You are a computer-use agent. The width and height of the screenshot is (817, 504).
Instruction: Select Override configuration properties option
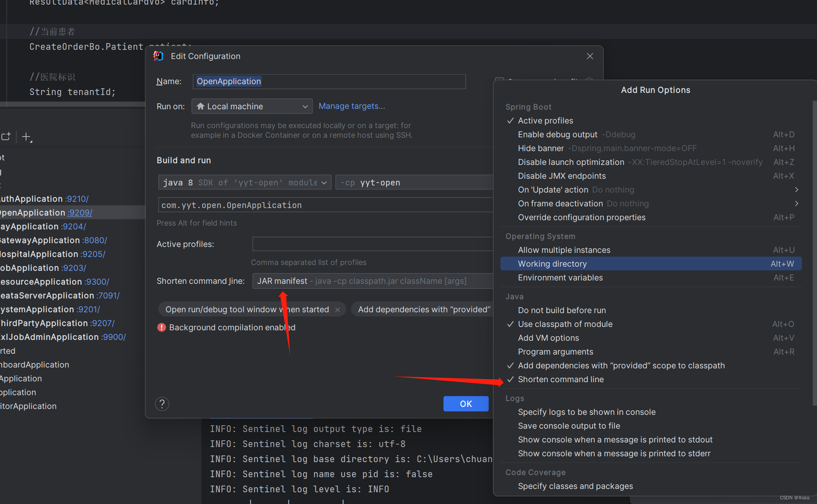(651, 217)
